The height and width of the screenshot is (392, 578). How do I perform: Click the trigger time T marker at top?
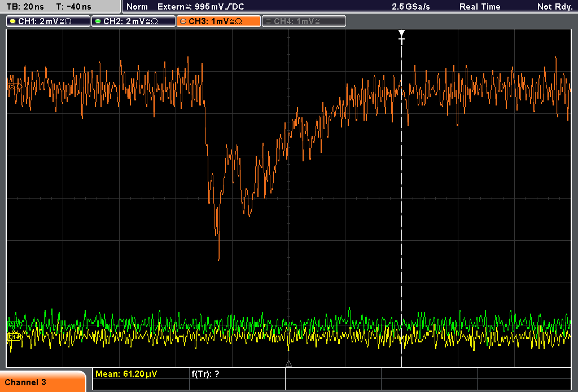point(401,37)
